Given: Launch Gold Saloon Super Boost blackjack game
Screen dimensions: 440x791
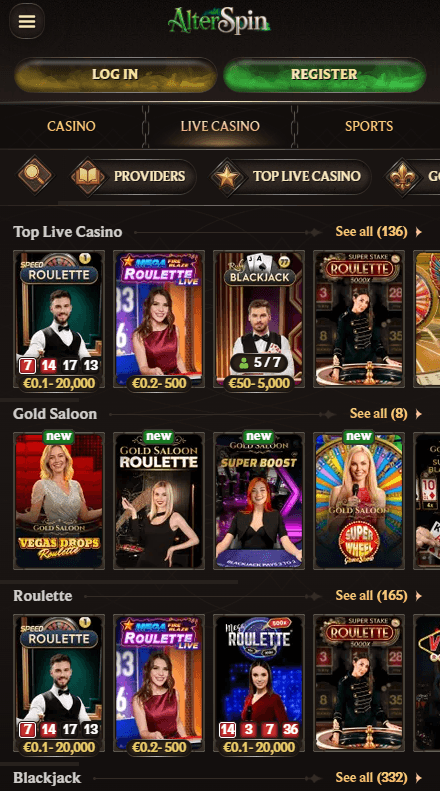Looking at the screenshot, I should [x=259, y=501].
